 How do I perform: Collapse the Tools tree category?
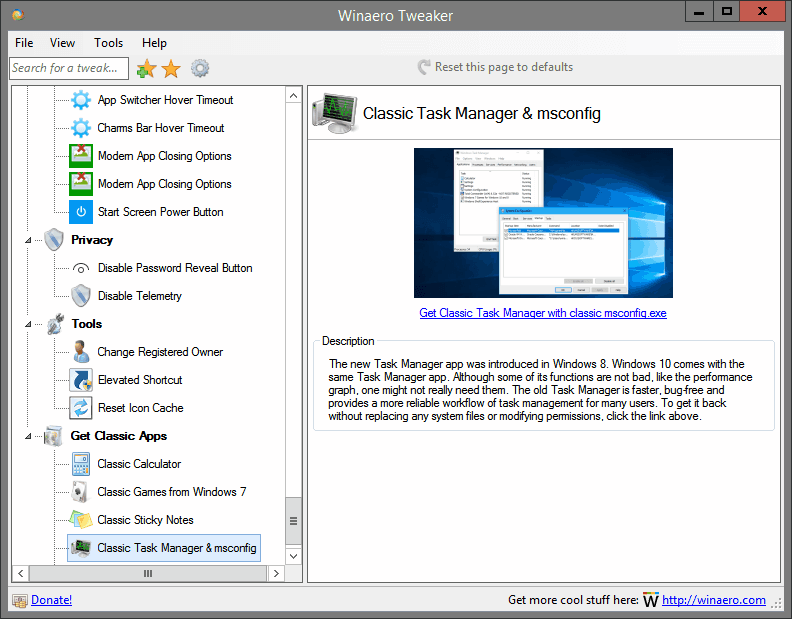coord(28,324)
